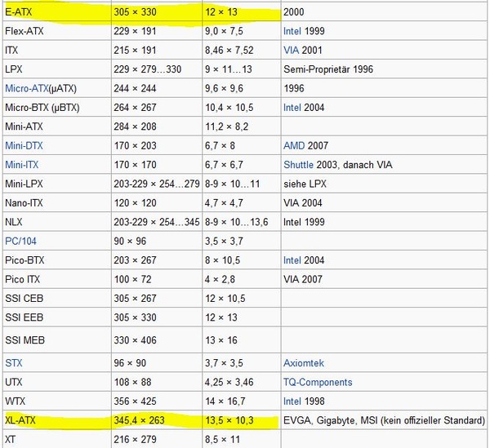The height and width of the screenshot is (448, 490).
Task: Open the STX link
Action: [14, 363]
